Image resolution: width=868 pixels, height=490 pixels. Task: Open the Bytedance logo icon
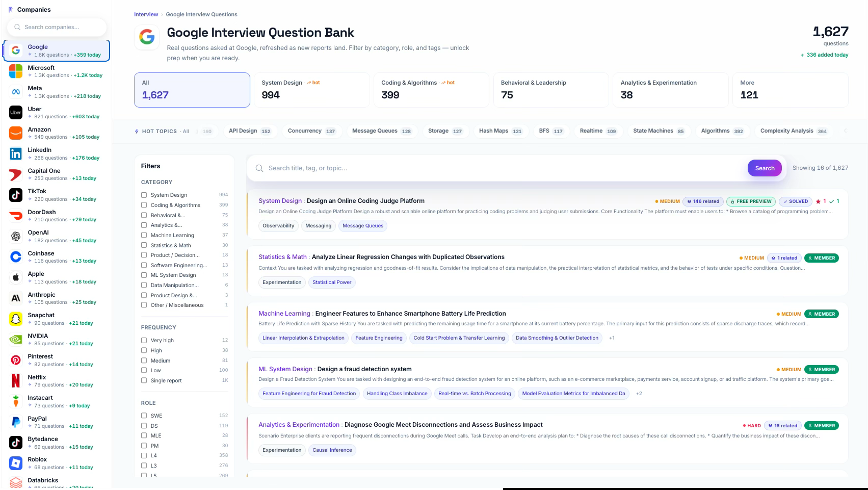tap(16, 443)
